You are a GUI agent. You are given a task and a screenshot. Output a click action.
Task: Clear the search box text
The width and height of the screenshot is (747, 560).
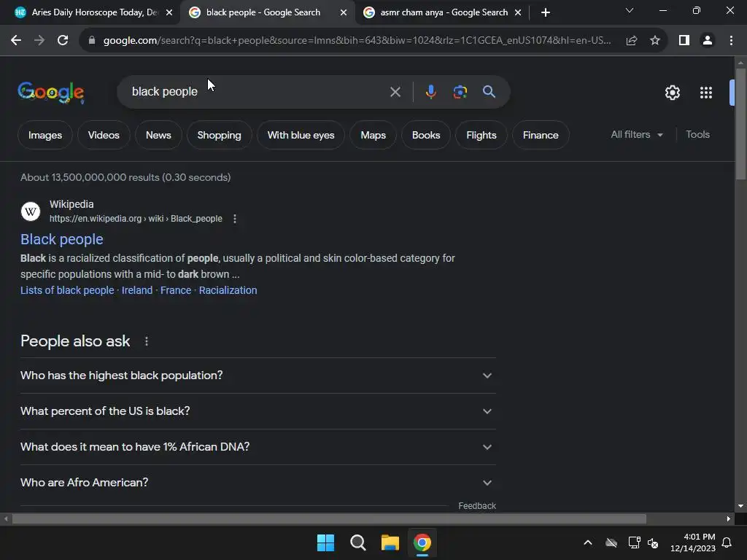(x=395, y=92)
